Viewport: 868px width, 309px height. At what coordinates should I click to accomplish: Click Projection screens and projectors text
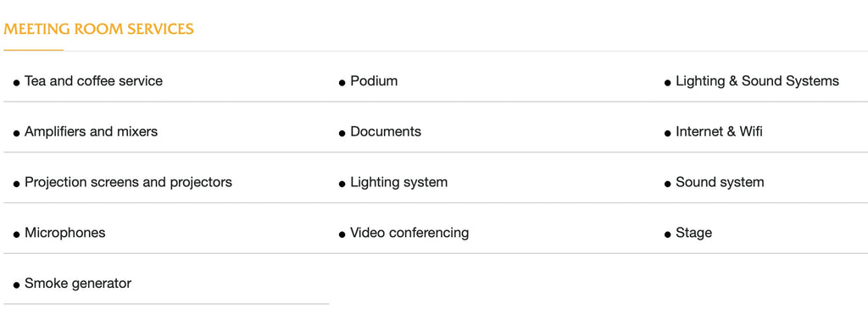129,182
